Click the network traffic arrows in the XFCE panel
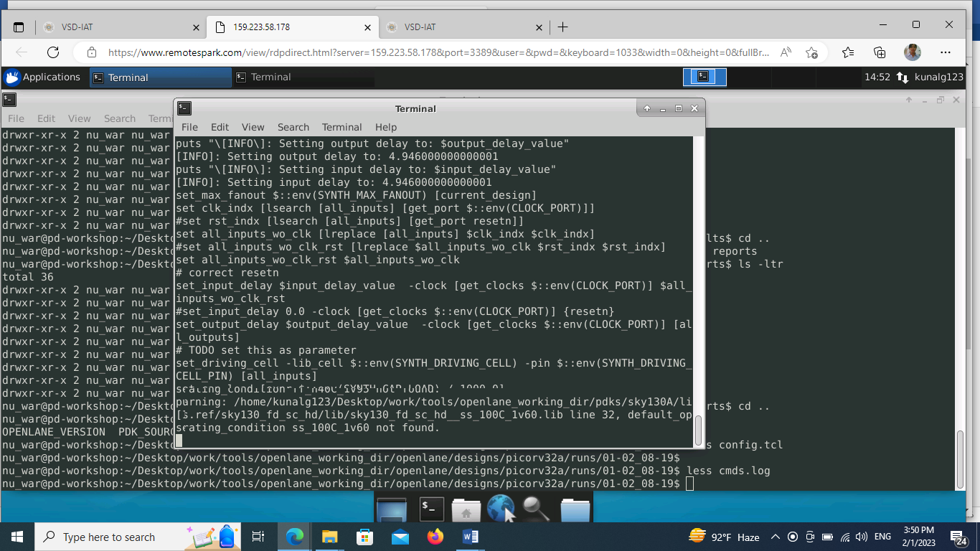Screen dimensions: 980x551 [902, 77]
